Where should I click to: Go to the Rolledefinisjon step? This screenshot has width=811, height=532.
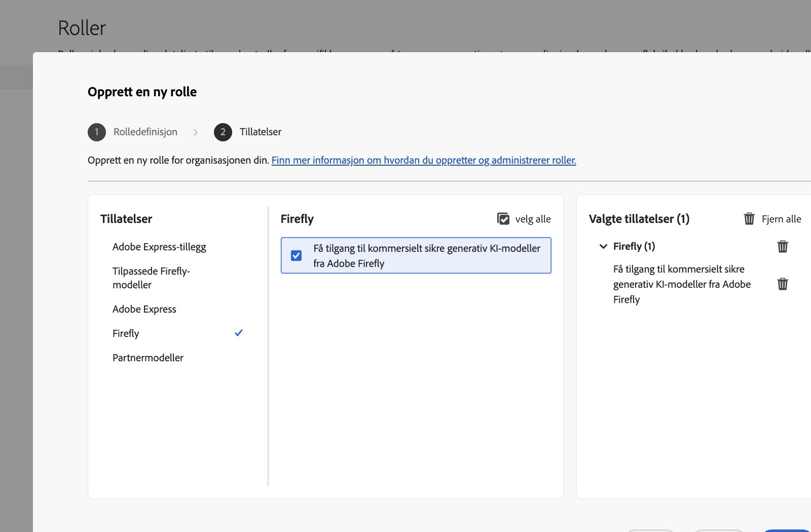coord(145,132)
